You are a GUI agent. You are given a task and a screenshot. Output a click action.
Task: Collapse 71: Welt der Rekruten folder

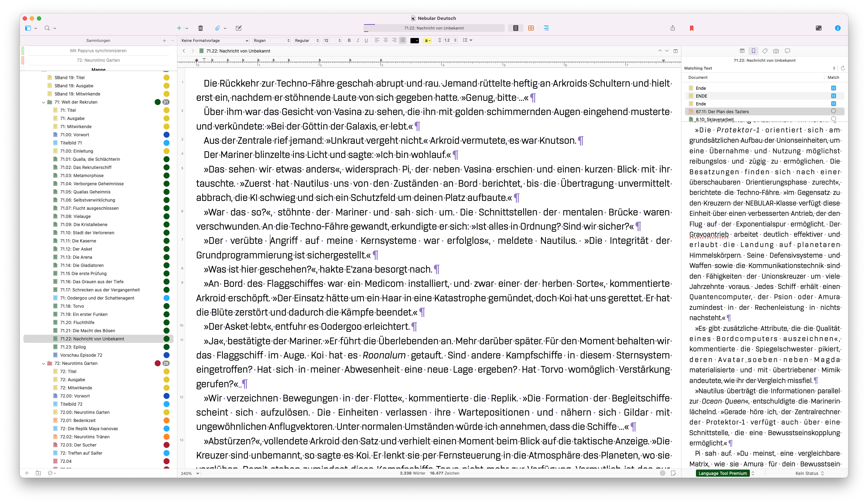[44, 102]
